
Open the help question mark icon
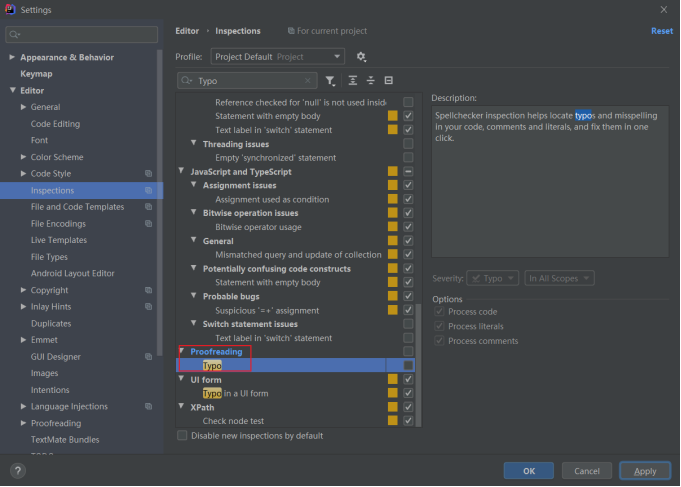tap(18, 470)
